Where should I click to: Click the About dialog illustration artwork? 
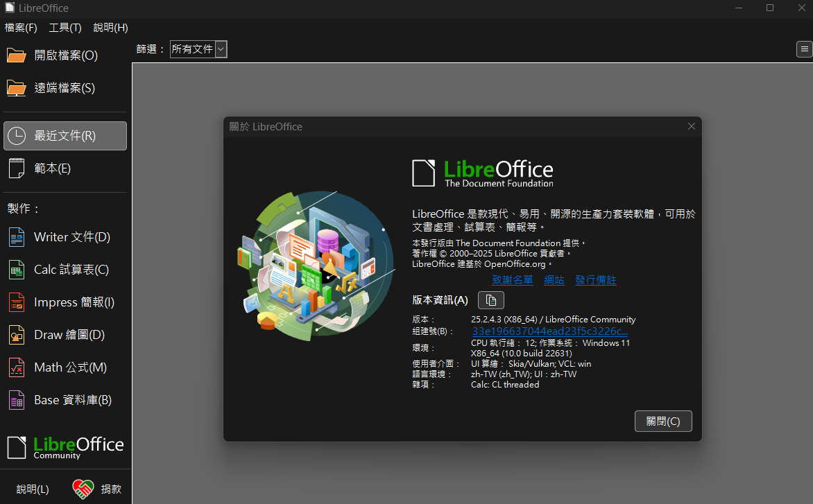(x=315, y=266)
